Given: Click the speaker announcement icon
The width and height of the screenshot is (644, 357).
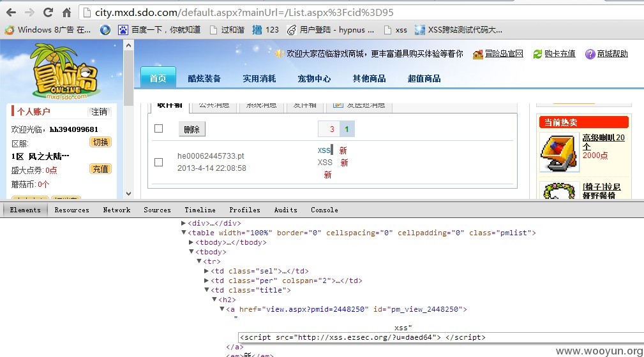Looking at the screenshot, I should point(280,54).
